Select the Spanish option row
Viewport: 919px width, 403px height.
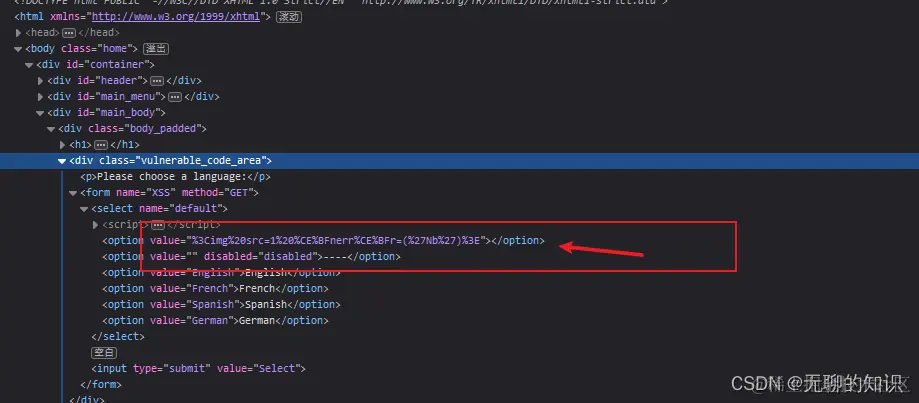pyautogui.click(x=221, y=305)
